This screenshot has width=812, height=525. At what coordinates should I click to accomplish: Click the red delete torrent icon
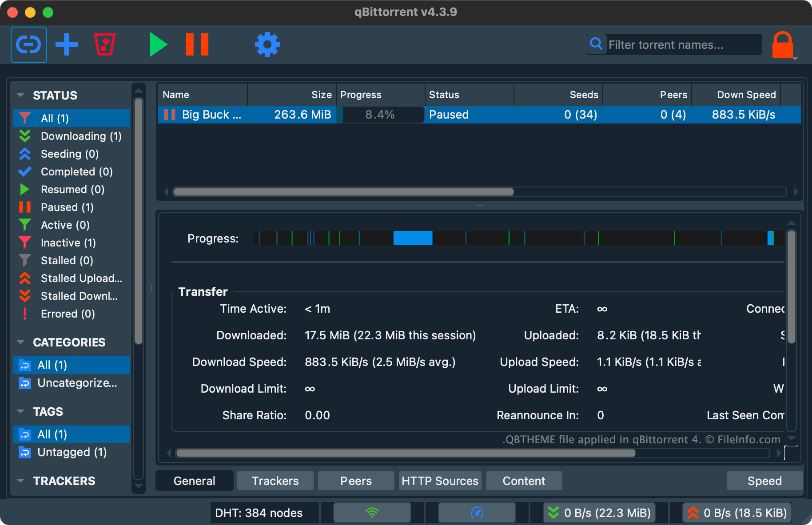click(x=105, y=45)
